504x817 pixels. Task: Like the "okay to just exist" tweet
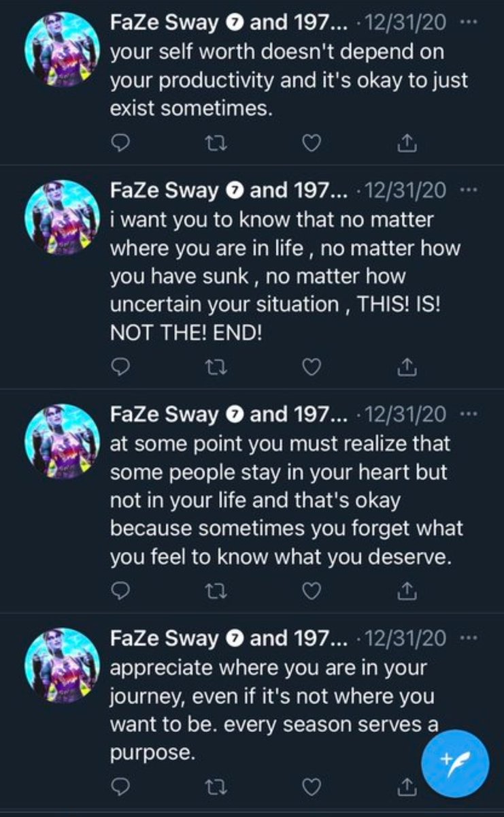pos(311,142)
